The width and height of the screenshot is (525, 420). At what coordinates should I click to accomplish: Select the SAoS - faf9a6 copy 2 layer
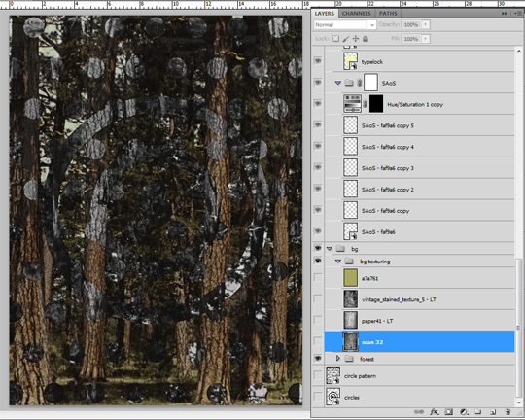tap(420, 190)
